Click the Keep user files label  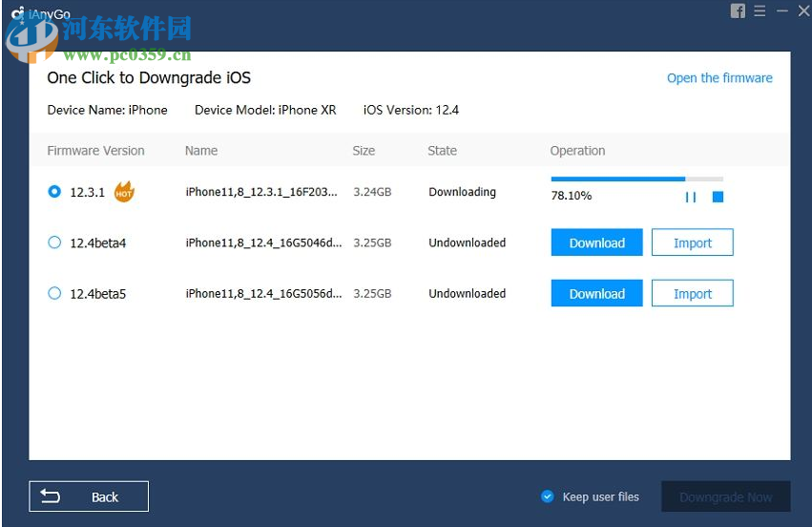coord(601,497)
